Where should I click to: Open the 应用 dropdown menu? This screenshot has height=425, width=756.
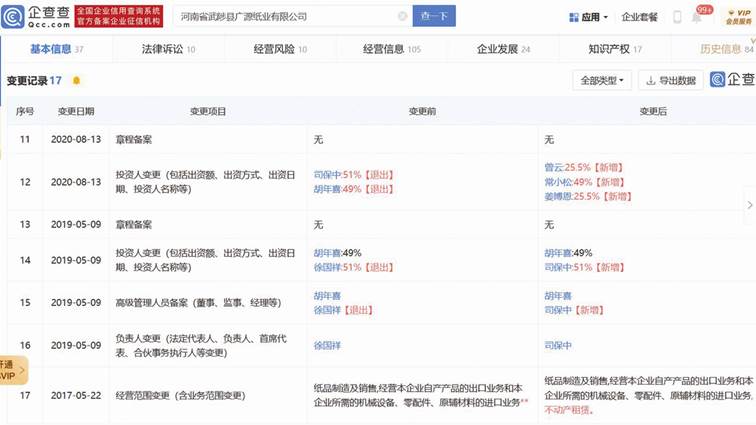[x=589, y=17]
